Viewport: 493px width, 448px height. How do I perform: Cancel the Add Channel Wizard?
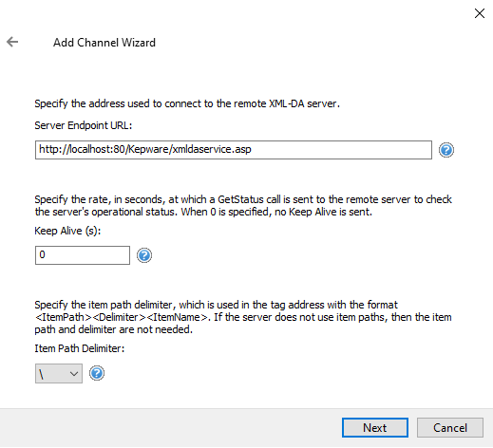tap(450, 428)
